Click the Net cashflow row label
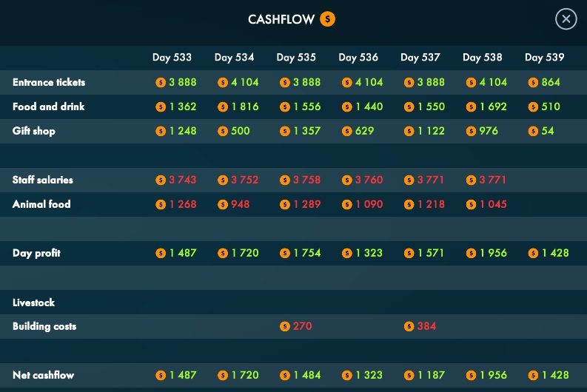 click(x=44, y=376)
